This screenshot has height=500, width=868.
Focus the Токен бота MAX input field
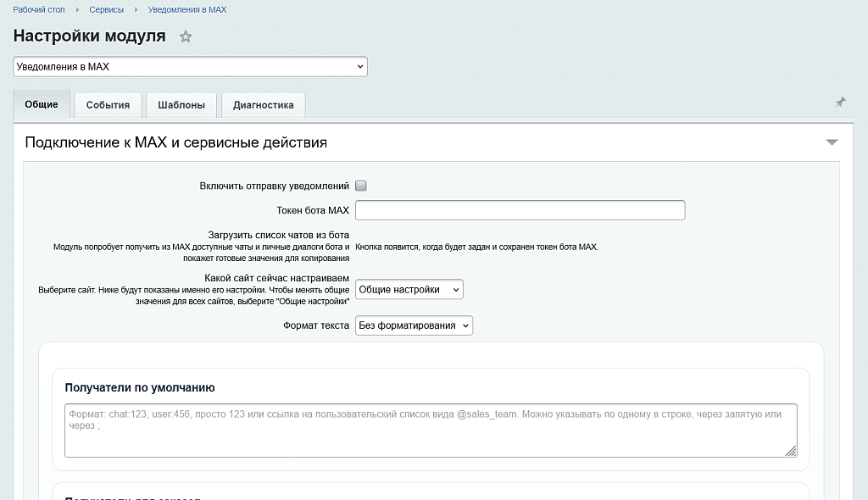[520, 210]
